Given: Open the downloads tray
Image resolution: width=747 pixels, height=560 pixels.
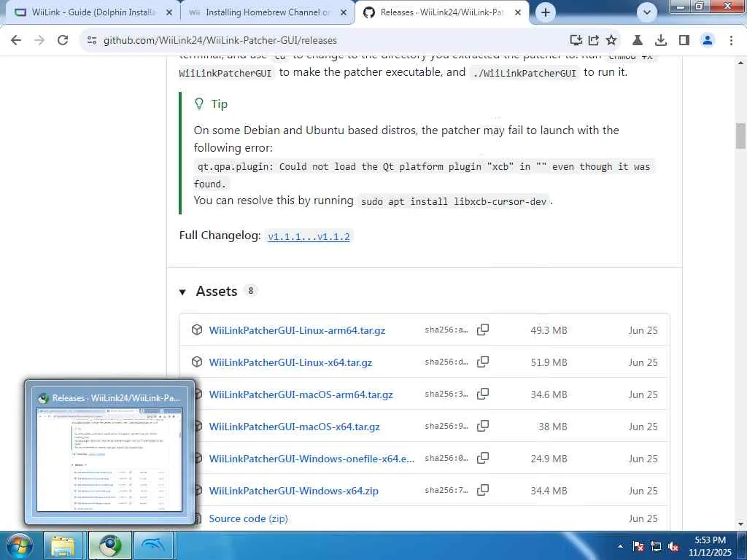Looking at the screenshot, I should (661, 40).
